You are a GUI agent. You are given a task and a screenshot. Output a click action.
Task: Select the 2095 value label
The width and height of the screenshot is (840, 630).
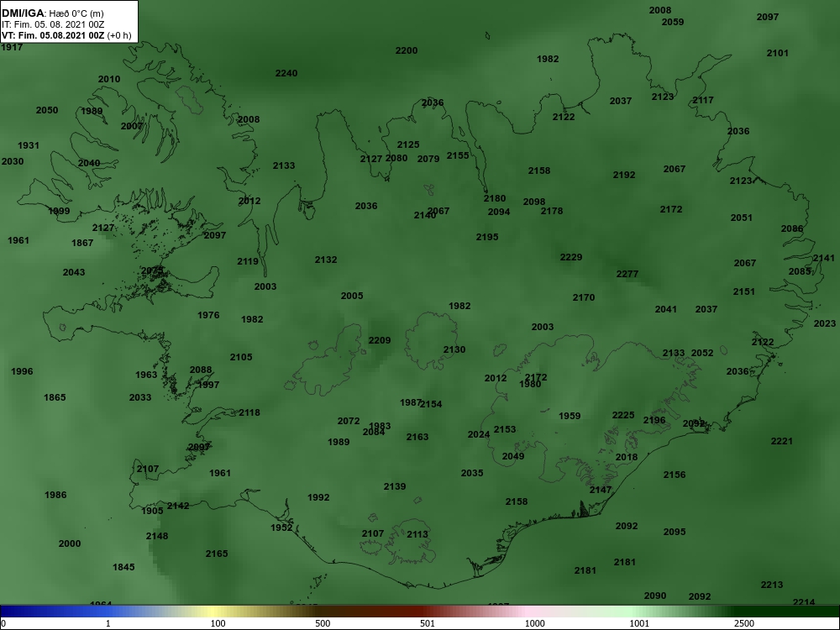pos(674,533)
